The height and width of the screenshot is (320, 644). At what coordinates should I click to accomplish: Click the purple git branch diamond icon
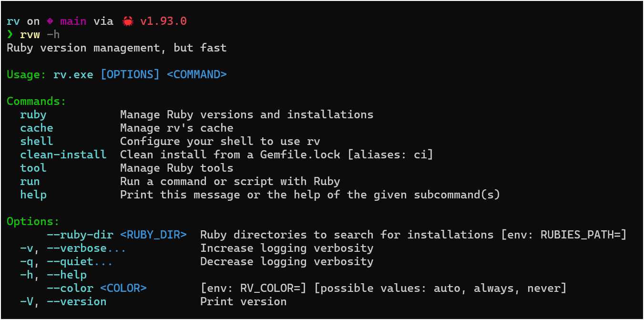[50, 21]
